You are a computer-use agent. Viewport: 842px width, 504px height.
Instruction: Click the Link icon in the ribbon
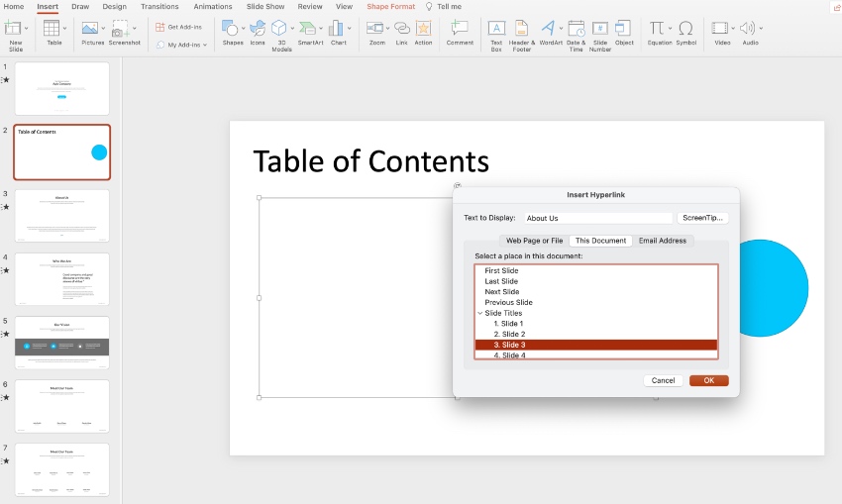(x=401, y=29)
